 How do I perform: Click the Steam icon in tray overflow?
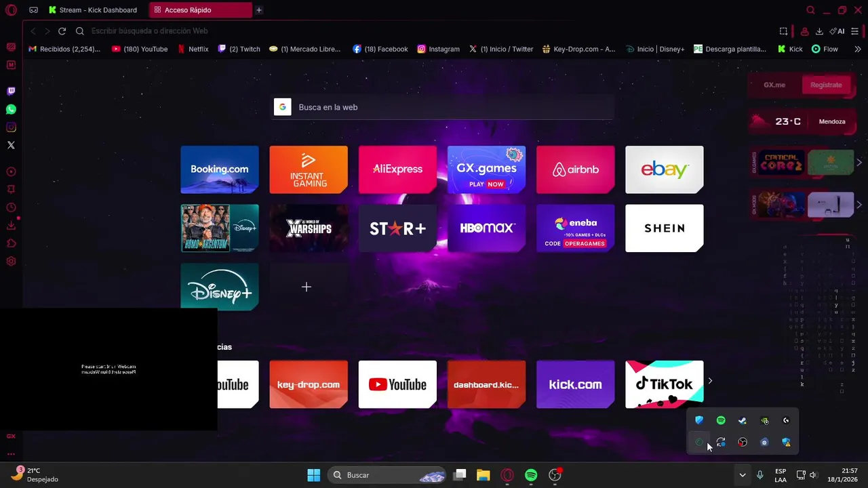pyautogui.click(x=743, y=420)
